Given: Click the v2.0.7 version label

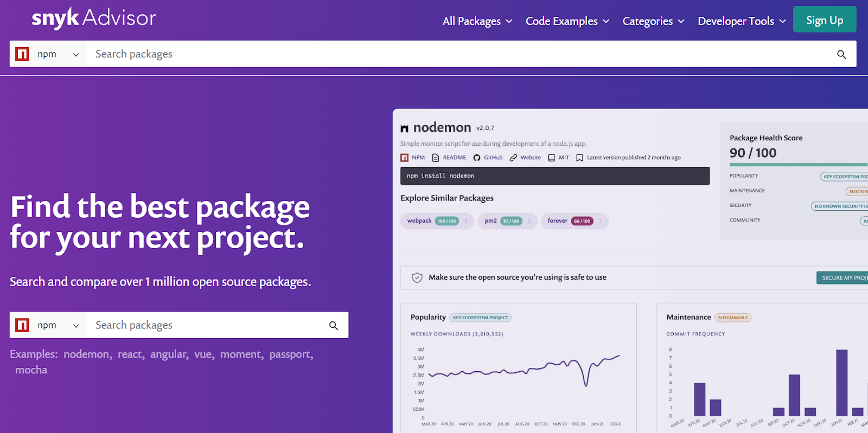Looking at the screenshot, I should click(486, 128).
